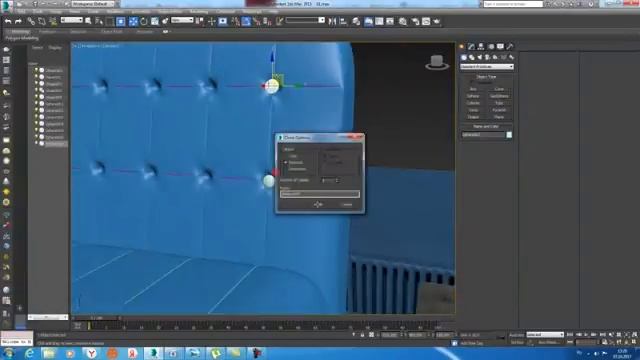Viewport: 640px width, 360px height.
Task: Click Cancel in Clone Options dialog
Action: 347,204
